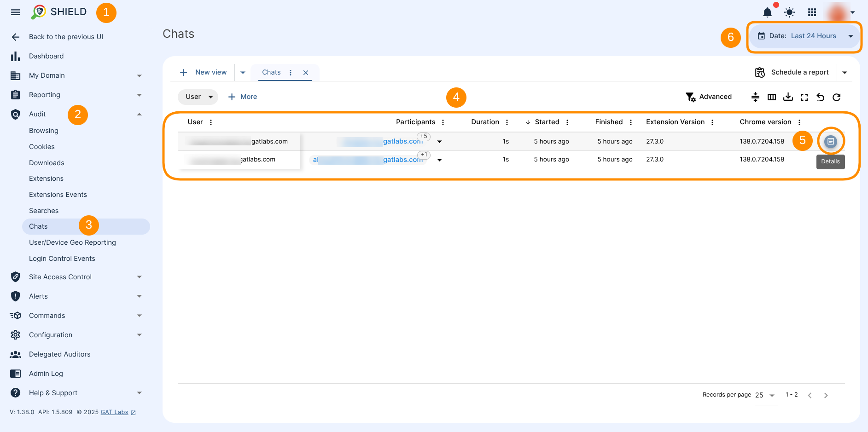The height and width of the screenshot is (432, 868).
Task: Close the Chats view tab
Action: [306, 73]
